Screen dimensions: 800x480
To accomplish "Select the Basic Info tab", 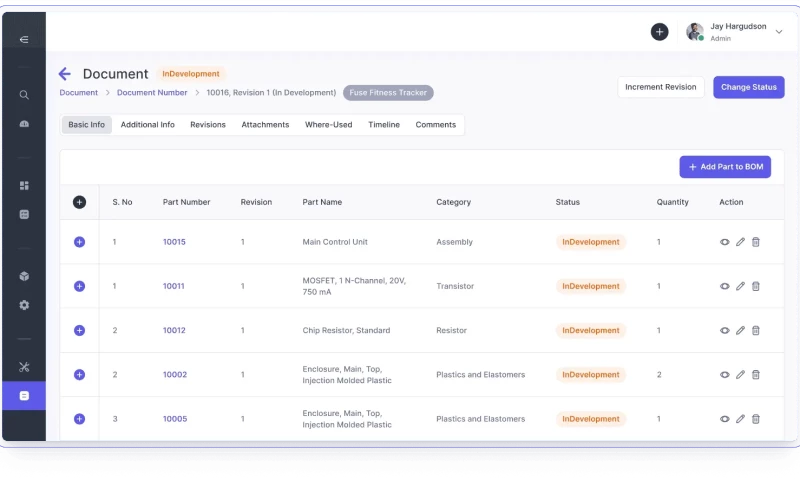I will (87, 124).
